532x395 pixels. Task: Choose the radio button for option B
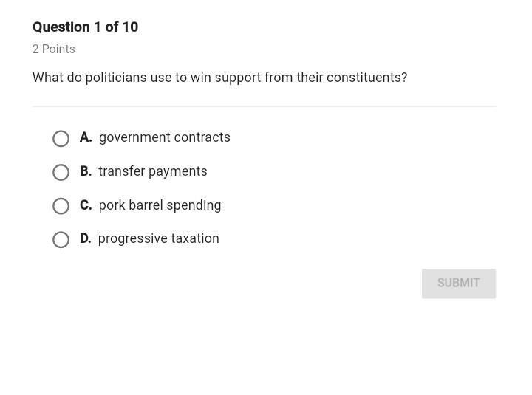pyautogui.click(x=61, y=172)
